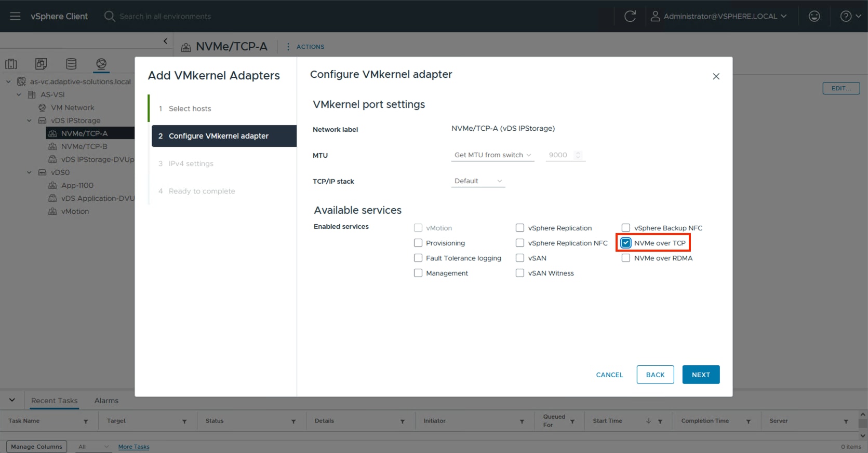Switch to VMs and Templates inventory view
The image size is (868, 453).
coord(41,64)
